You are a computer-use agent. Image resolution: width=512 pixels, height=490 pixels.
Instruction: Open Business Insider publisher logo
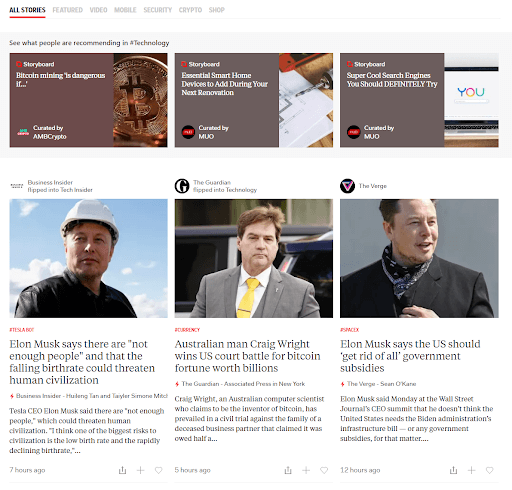pyautogui.click(x=17, y=186)
